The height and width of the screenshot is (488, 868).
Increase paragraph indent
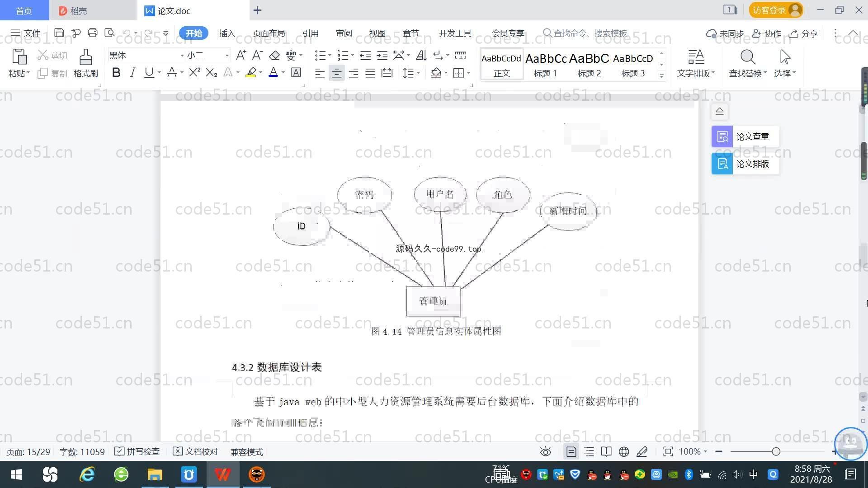tap(382, 55)
